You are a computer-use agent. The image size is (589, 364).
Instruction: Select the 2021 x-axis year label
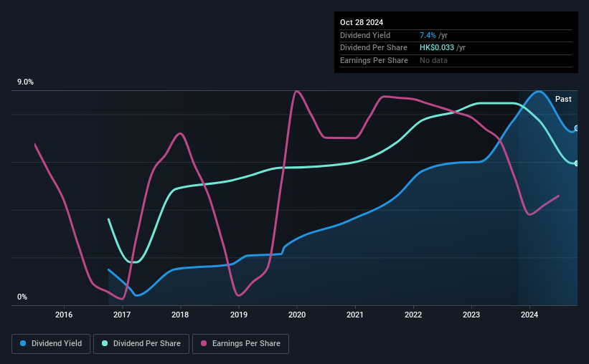354,315
